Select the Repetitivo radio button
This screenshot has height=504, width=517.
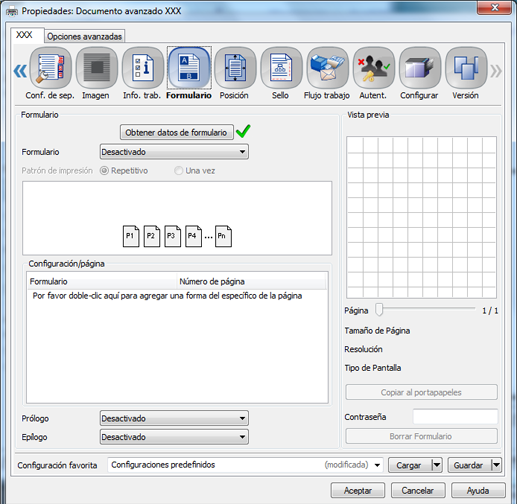(104, 171)
